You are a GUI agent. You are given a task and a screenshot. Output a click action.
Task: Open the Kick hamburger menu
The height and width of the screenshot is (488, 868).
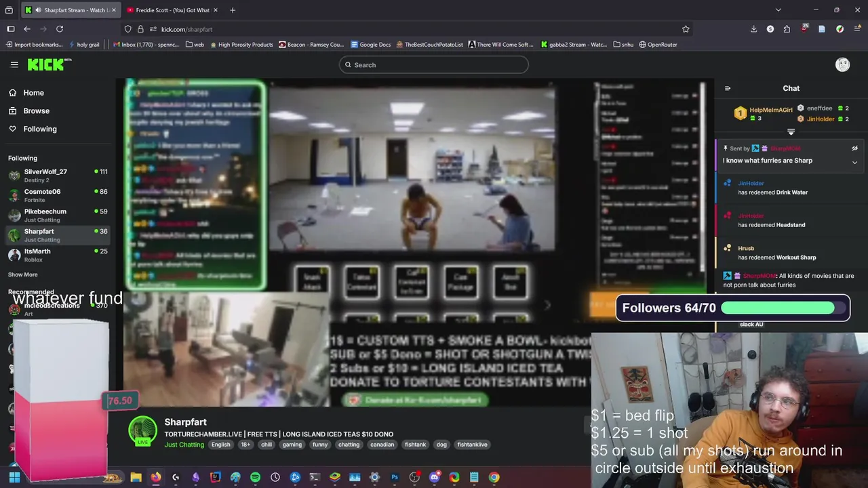pyautogui.click(x=14, y=64)
